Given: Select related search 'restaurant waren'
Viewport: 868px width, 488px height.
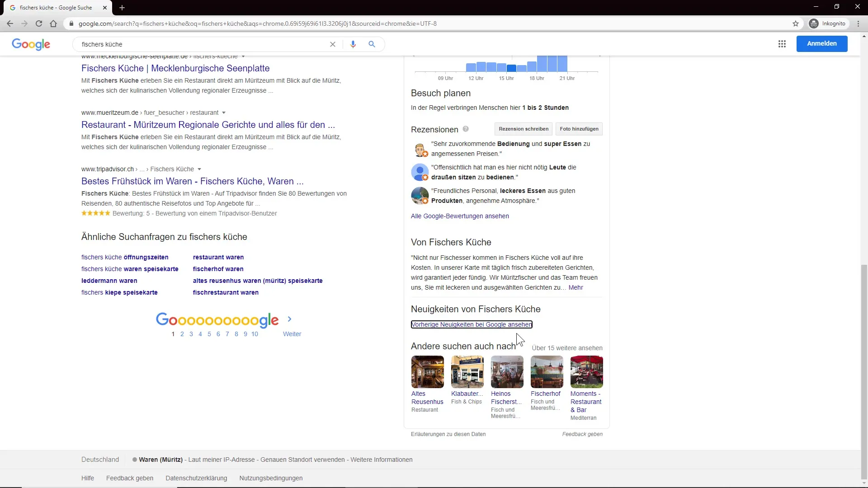Looking at the screenshot, I should (x=218, y=257).
